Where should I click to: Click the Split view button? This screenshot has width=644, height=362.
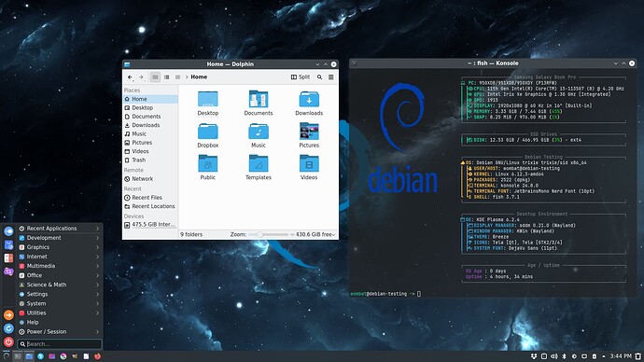[x=301, y=77]
